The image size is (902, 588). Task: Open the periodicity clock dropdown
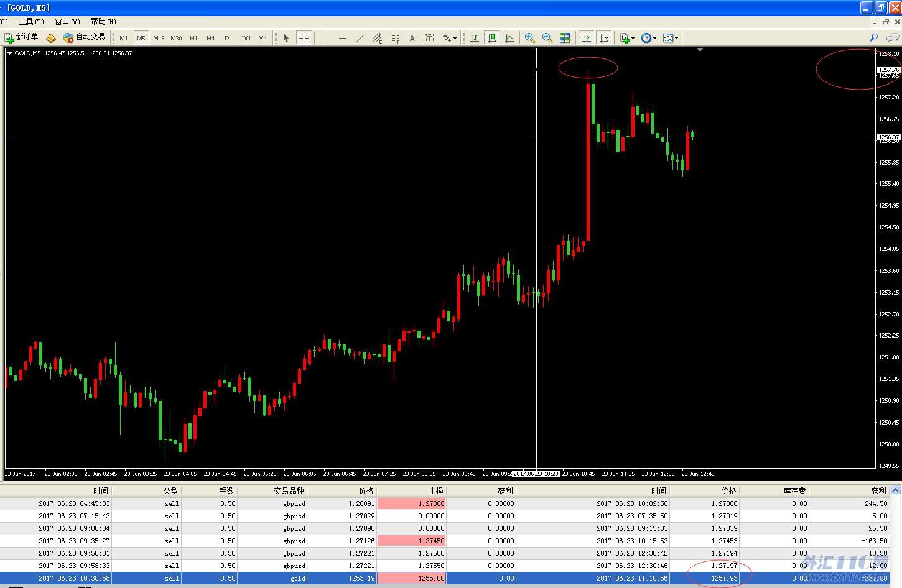coord(648,38)
